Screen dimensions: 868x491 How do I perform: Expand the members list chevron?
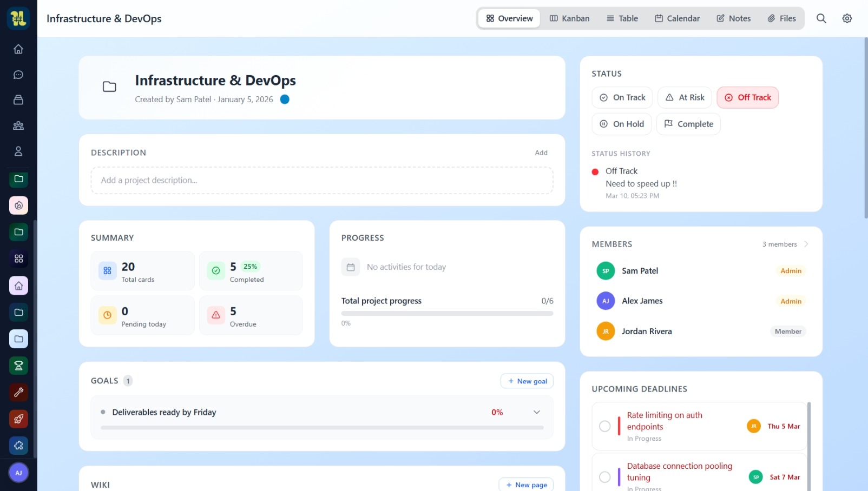coord(806,244)
